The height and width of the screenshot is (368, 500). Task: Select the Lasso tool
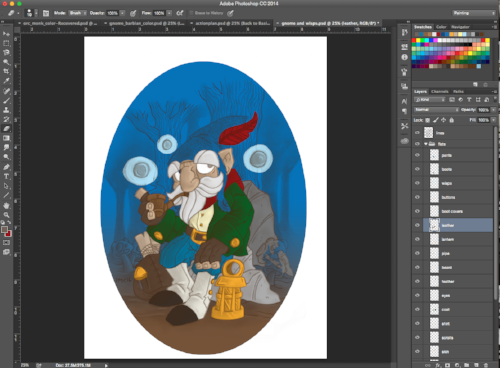(x=6, y=53)
